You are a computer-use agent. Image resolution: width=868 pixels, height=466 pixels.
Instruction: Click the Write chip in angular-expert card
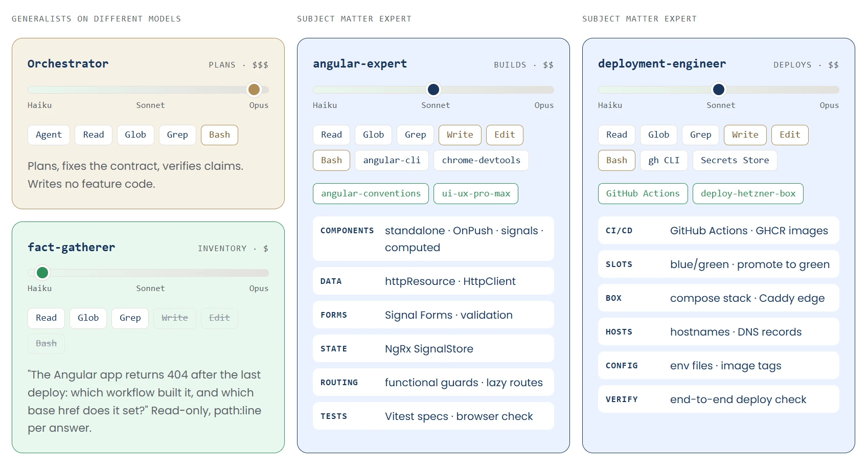460,135
